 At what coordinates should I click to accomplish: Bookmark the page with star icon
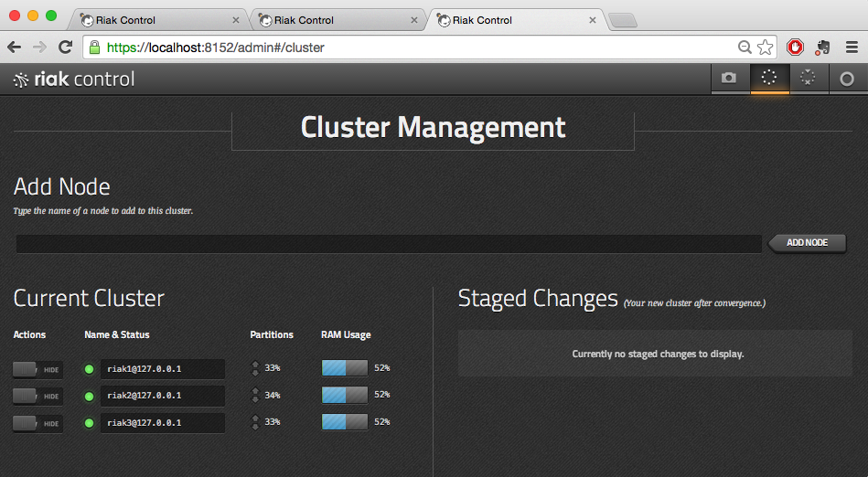pyautogui.click(x=765, y=47)
